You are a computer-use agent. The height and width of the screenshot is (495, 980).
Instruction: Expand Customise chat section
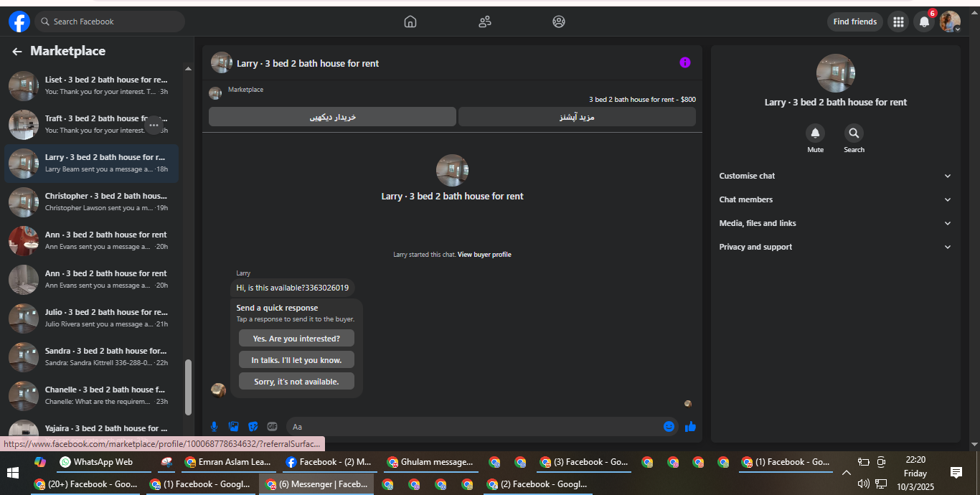[x=835, y=176]
